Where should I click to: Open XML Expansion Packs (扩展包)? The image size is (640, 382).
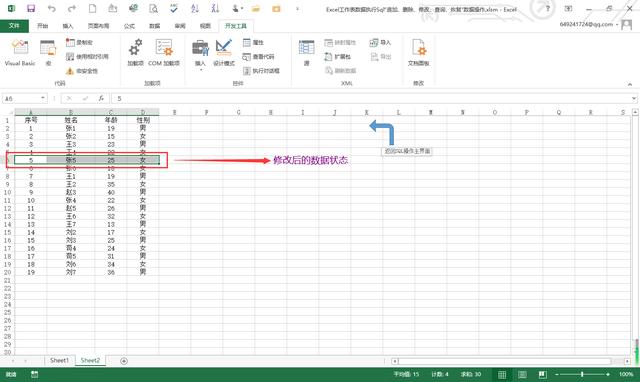click(x=338, y=57)
